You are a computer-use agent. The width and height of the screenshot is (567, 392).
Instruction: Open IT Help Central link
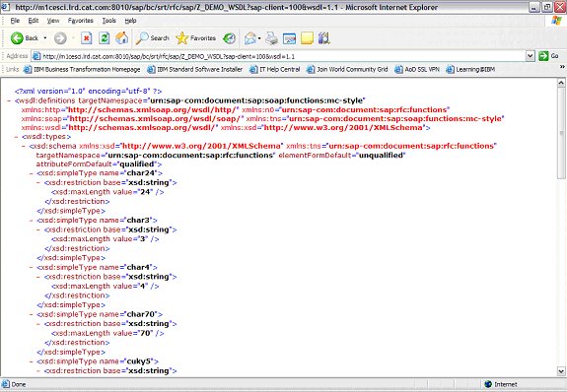click(275, 69)
